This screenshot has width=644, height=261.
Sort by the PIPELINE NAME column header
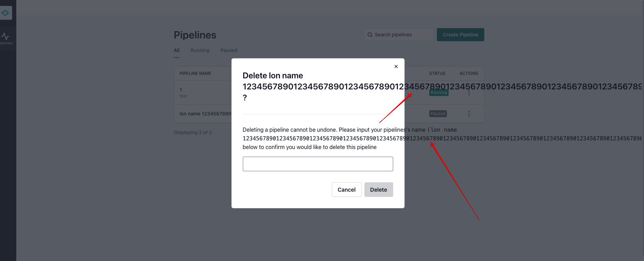pyautogui.click(x=195, y=73)
